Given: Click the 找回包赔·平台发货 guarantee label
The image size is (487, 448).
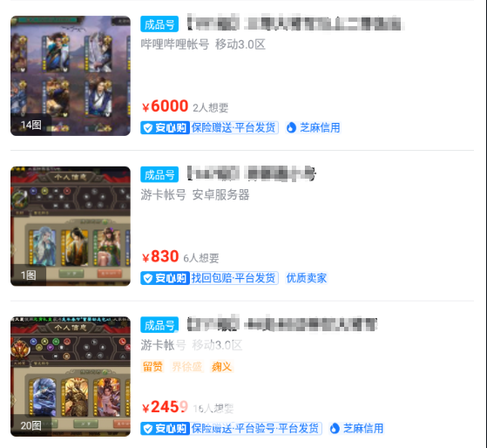Looking at the screenshot, I should click(x=233, y=278).
